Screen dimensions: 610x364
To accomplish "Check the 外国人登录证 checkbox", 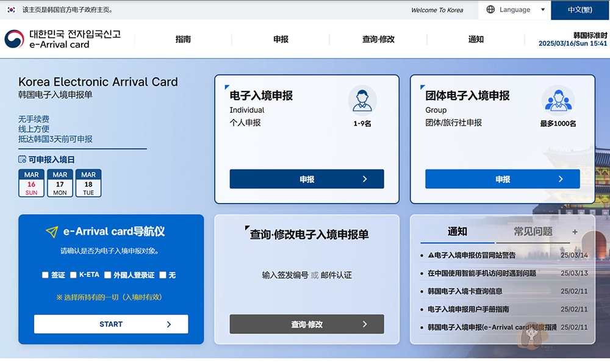I will [109, 274].
